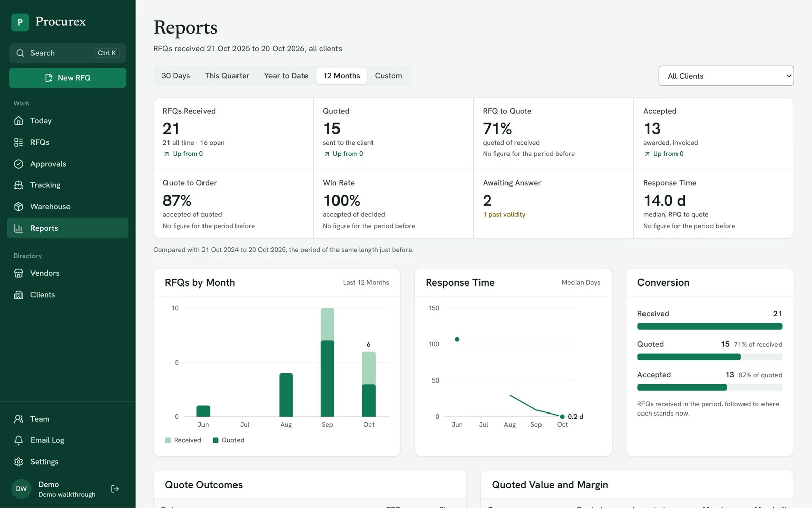The height and width of the screenshot is (508, 812).
Task: Click the '71%' RFQ to Quote value
Action: click(497, 129)
